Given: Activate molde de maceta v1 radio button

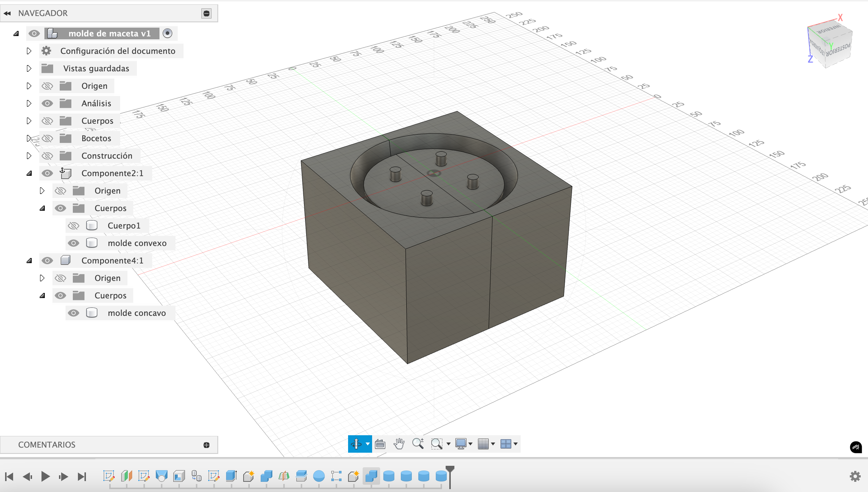Looking at the screenshot, I should click(167, 33).
